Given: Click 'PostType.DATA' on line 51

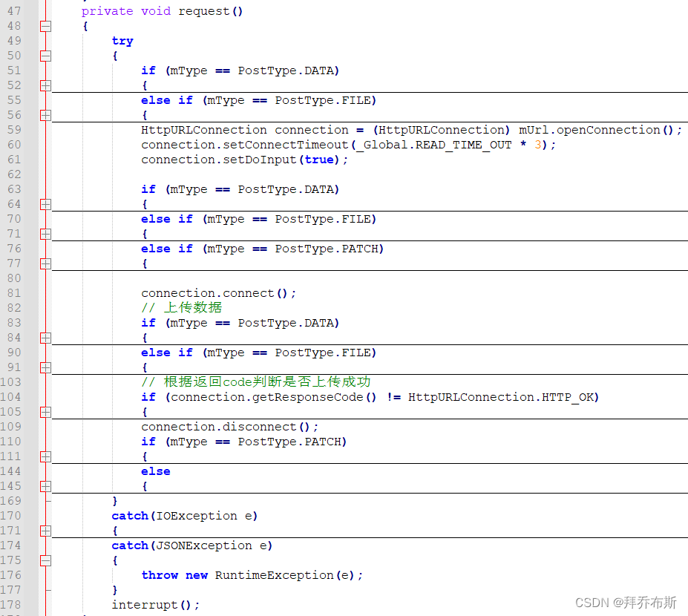Looking at the screenshot, I should (286, 71).
